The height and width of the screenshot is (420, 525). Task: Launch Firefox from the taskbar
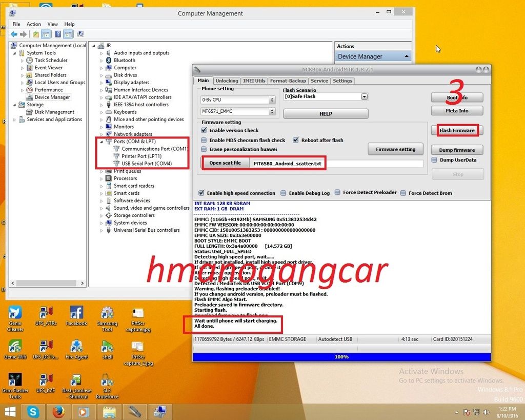[x=58, y=411]
